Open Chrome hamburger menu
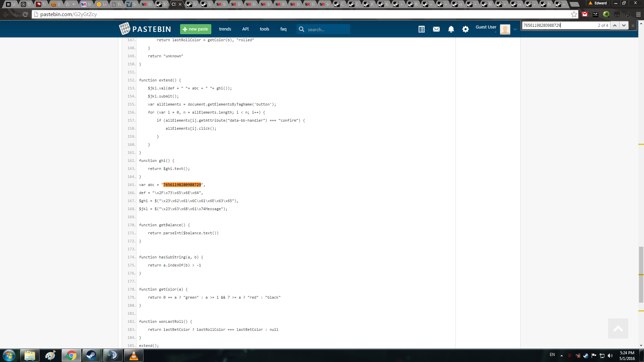The image size is (644, 362). [638, 14]
